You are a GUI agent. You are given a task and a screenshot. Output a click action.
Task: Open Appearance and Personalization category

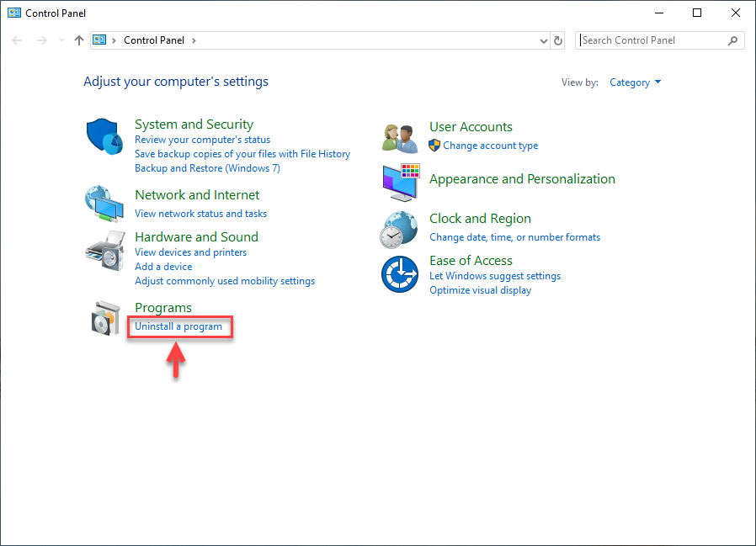522,179
